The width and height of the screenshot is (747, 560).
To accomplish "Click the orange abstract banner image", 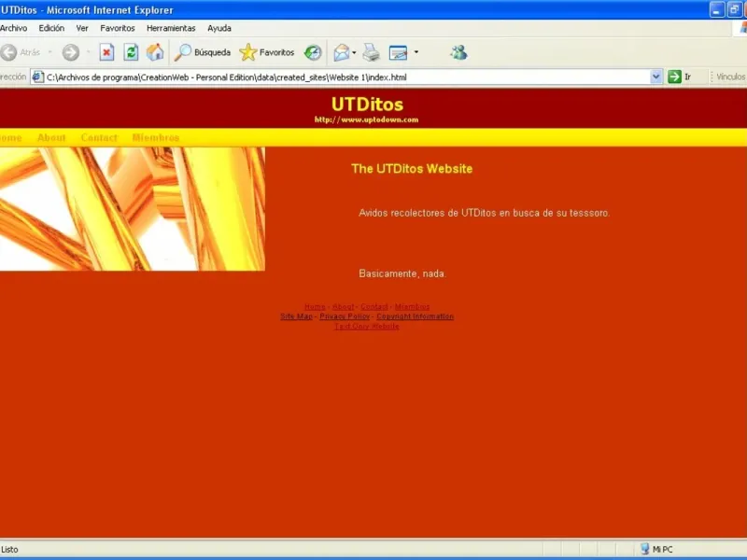I will 133,209.
